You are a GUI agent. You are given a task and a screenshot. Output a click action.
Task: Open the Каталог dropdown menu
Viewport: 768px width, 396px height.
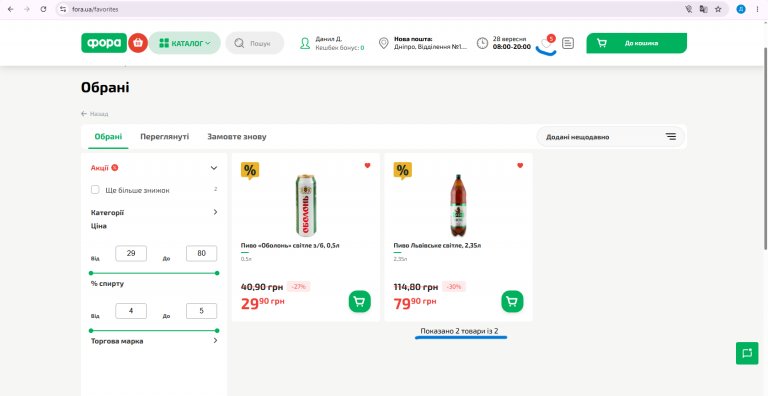[x=185, y=43]
